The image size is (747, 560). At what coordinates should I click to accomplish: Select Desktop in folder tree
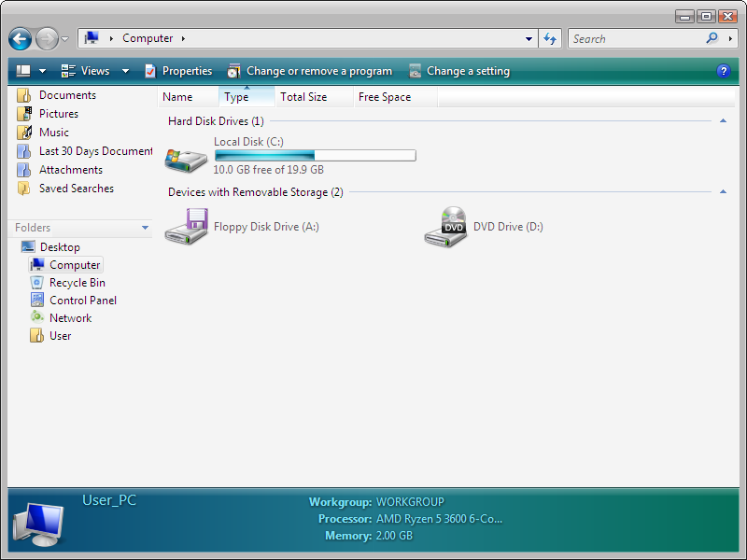[60, 247]
